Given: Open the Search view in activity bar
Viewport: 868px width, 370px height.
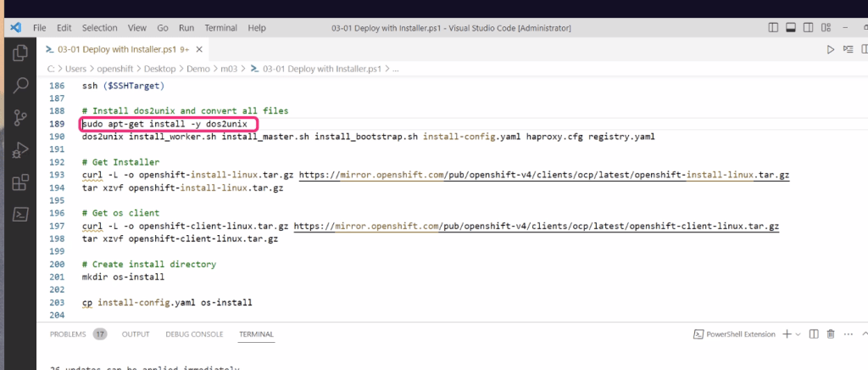Looking at the screenshot, I should click(x=20, y=85).
